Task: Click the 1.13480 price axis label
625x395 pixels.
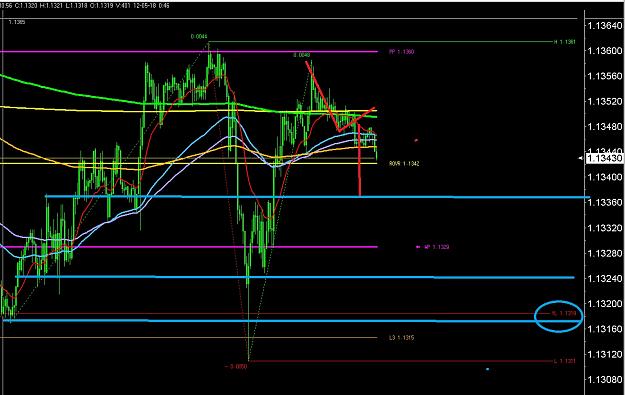Action: 604,127
